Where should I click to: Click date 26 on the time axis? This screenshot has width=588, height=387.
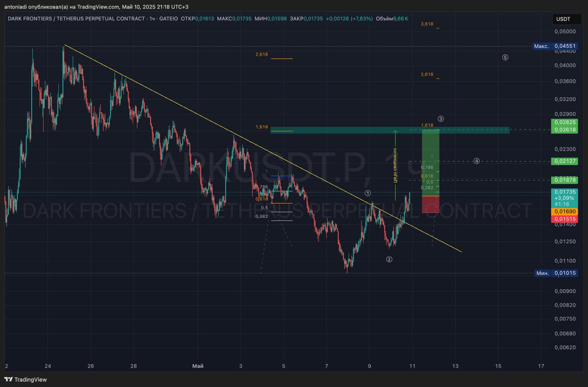click(x=90, y=366)
